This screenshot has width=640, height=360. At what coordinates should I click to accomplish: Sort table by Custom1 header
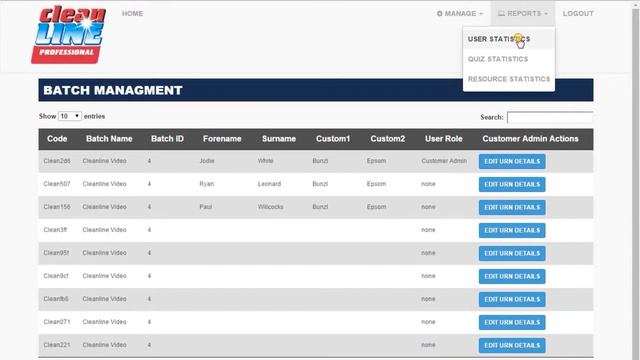point(333,139)
